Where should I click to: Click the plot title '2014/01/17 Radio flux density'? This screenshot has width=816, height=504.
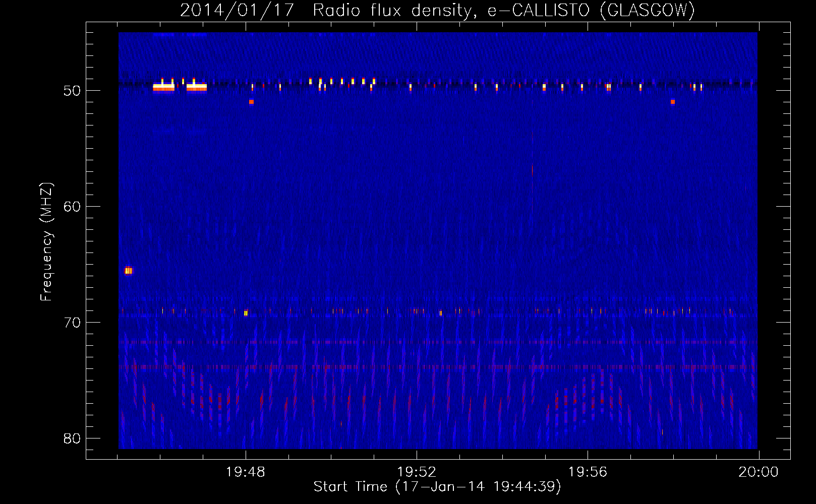(x=437, y=10)
